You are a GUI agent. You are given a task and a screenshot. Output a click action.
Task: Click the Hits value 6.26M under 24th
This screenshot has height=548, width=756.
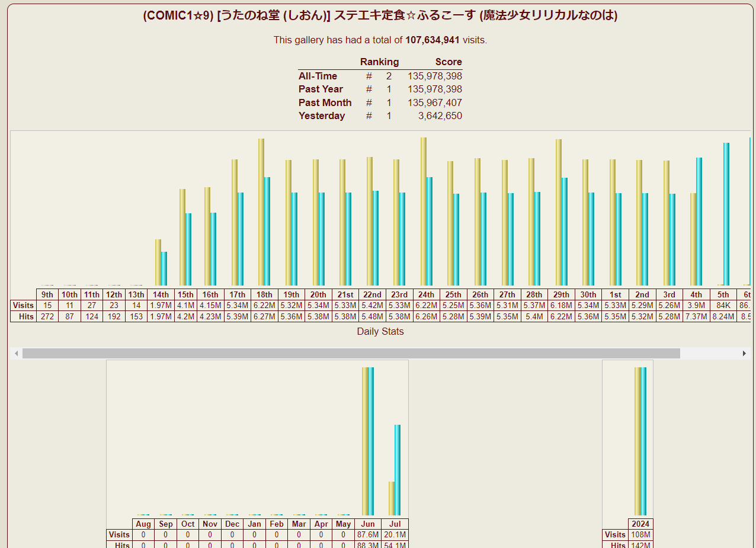click(x=426, y=316)
